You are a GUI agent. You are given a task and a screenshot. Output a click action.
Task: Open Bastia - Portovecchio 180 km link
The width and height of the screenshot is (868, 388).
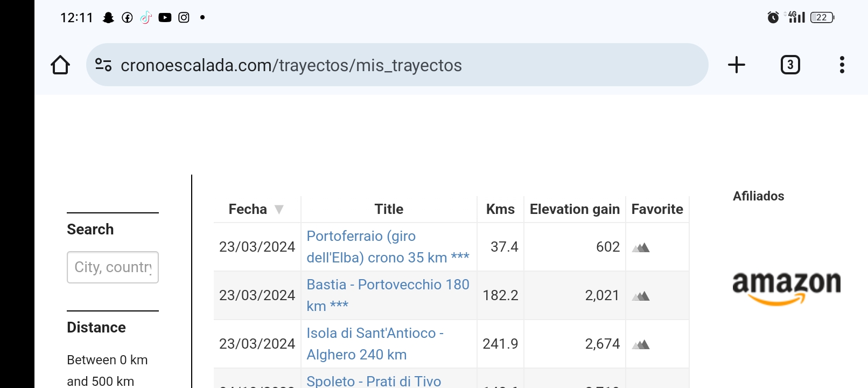[388, 295]
